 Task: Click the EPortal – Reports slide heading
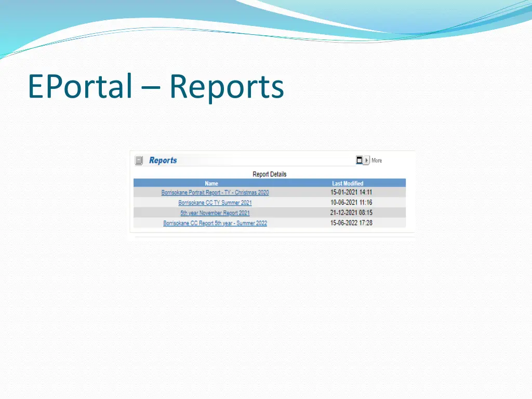click(156, 86)
